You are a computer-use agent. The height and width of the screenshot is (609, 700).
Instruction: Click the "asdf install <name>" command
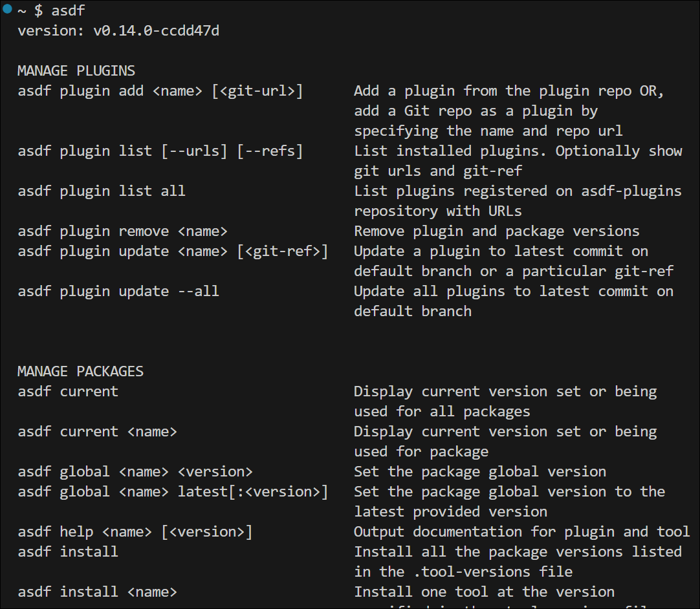point(97,592)
